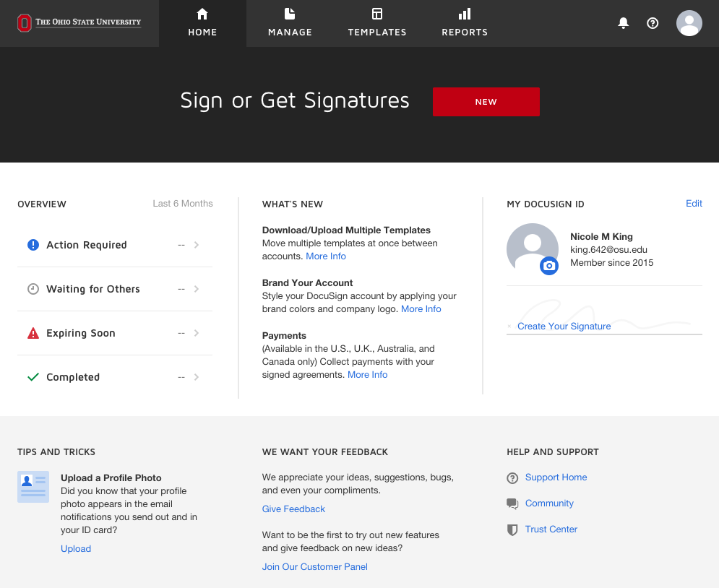
Task: Click the Sign or Get Signatures heading
Action: pos(294,100)
